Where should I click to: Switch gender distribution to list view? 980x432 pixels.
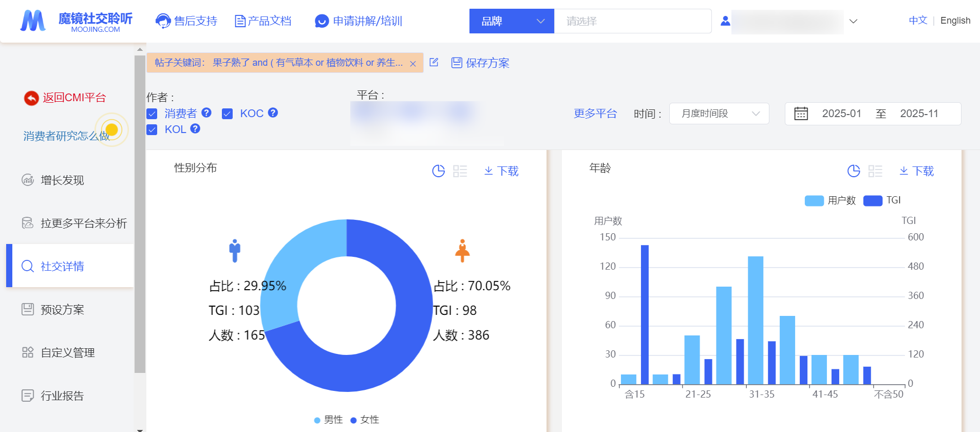click(460, 171)
